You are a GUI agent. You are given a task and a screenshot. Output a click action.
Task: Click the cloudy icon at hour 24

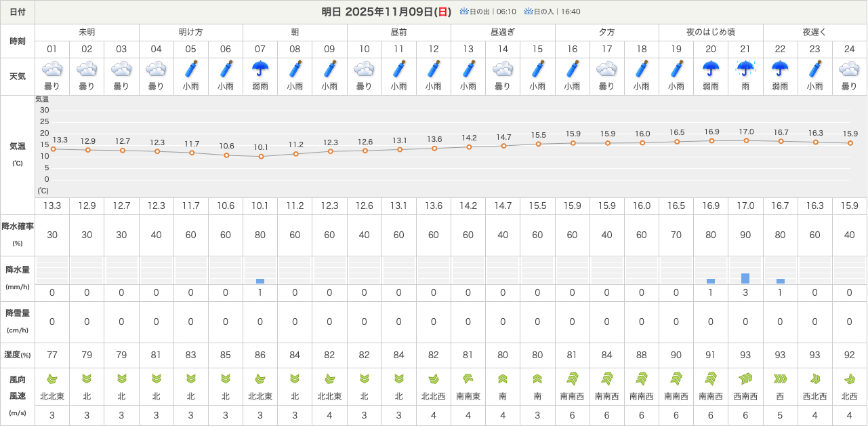pyautogui.click(x=849, y=69)
